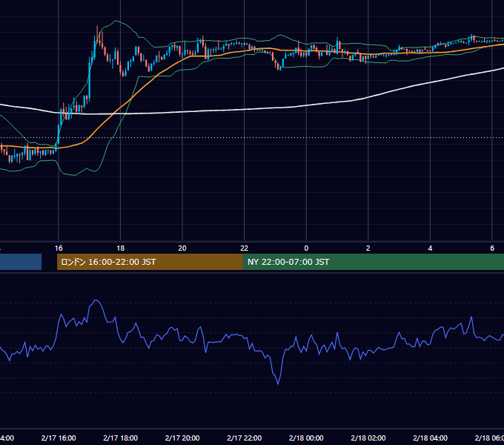The width and height of the screenshot is (504, 445).
Task: Click the 6 hour label on upper axis
Action: click(492, 248)
